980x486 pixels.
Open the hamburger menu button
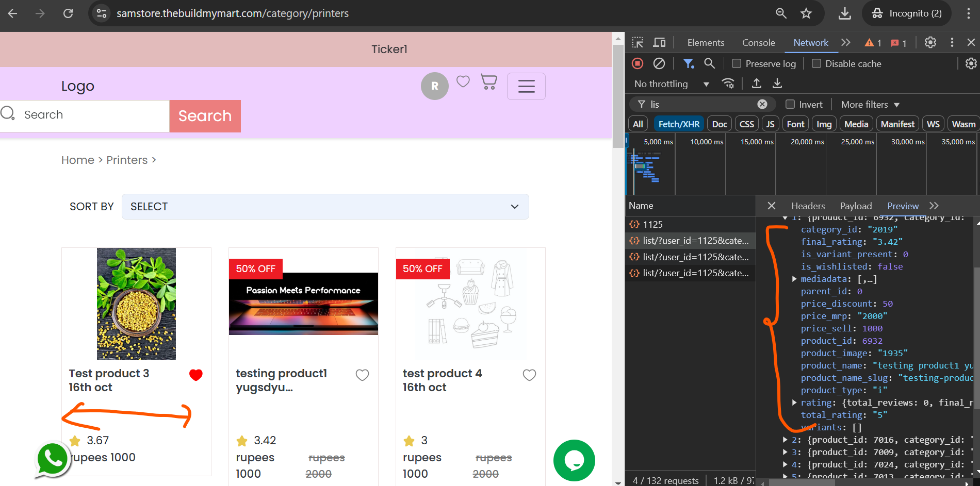click(526, 86)
